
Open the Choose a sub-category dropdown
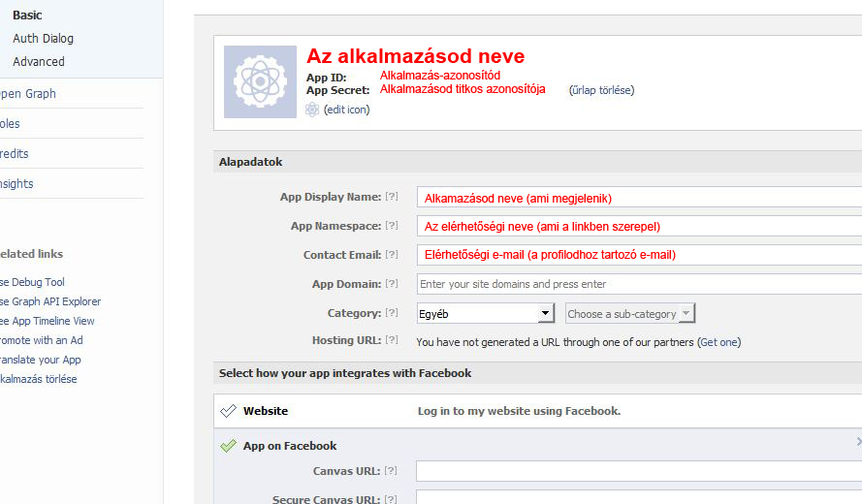630,313
